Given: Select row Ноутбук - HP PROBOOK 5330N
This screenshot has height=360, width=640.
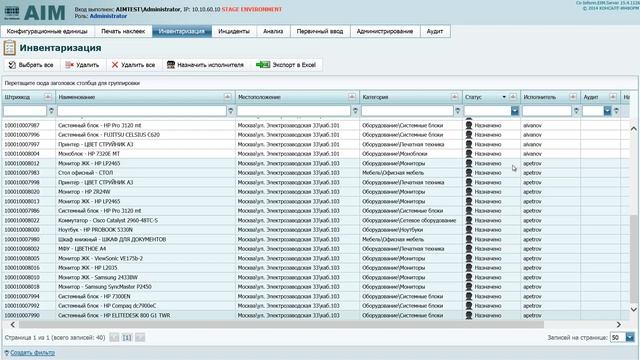Looking at the screenshot, I should [316, 230].
